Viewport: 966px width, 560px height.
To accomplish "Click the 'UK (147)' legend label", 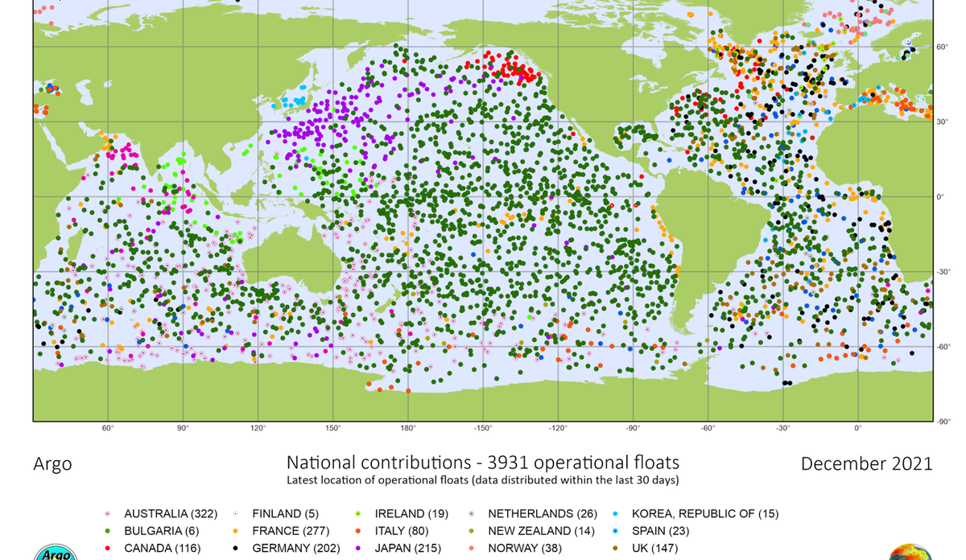I will 655,549.
